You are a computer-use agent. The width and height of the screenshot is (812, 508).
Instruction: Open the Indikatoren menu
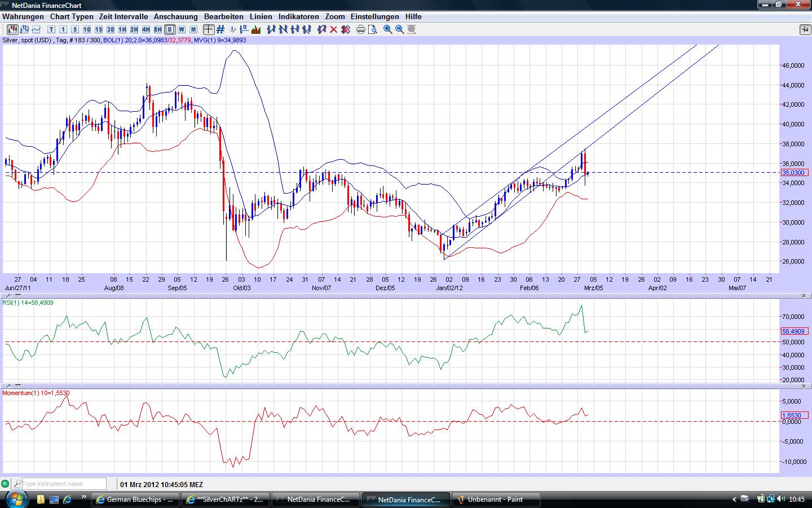point(298,17)
